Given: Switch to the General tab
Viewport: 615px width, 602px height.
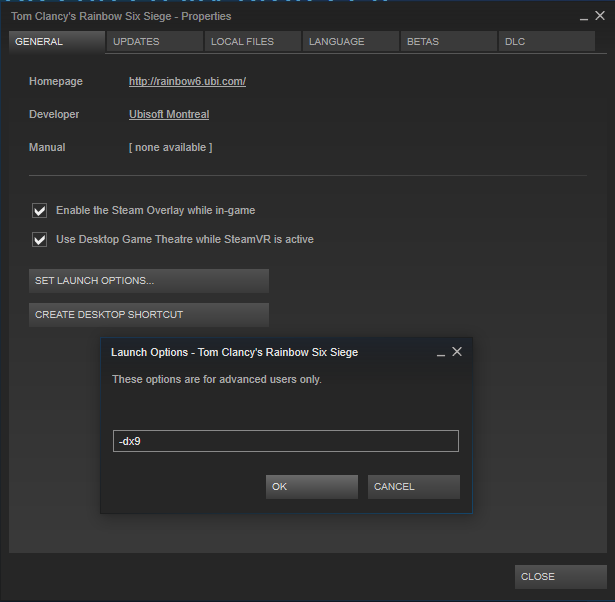Looking at the screenshot, I should click(57, 42).
